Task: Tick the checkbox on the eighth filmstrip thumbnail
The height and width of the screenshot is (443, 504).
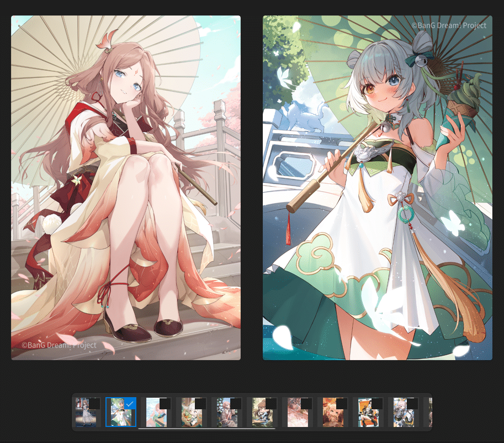Action: pos(342,403)
